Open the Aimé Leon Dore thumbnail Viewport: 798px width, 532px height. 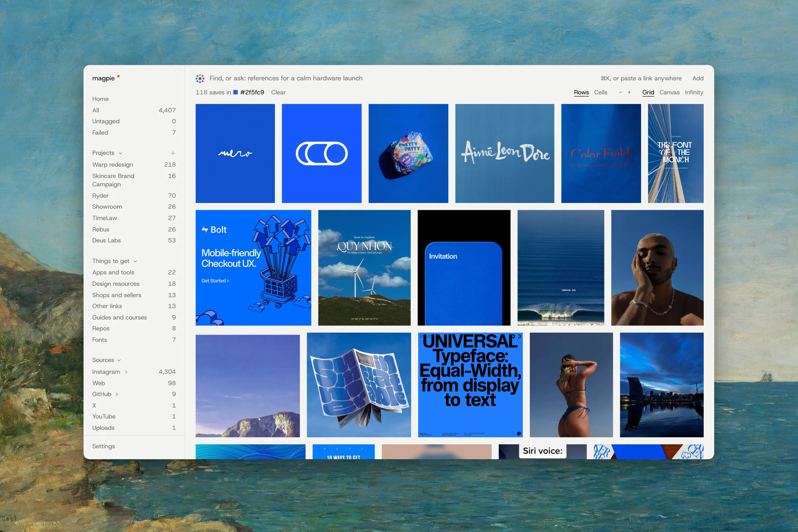pos(505,153)
